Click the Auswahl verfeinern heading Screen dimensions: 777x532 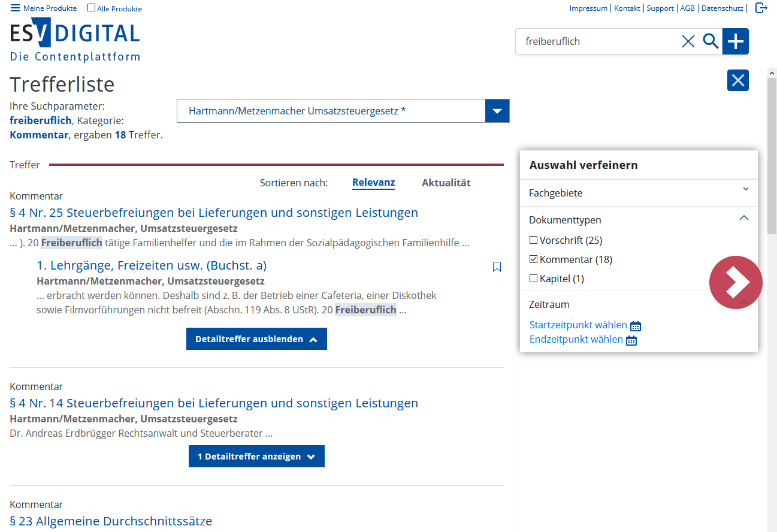(583, 165)
